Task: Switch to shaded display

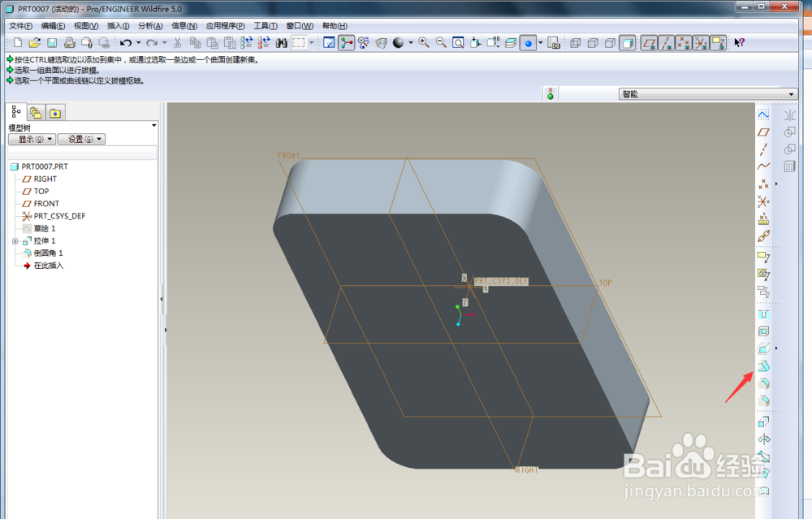Action: click(628, 43)
